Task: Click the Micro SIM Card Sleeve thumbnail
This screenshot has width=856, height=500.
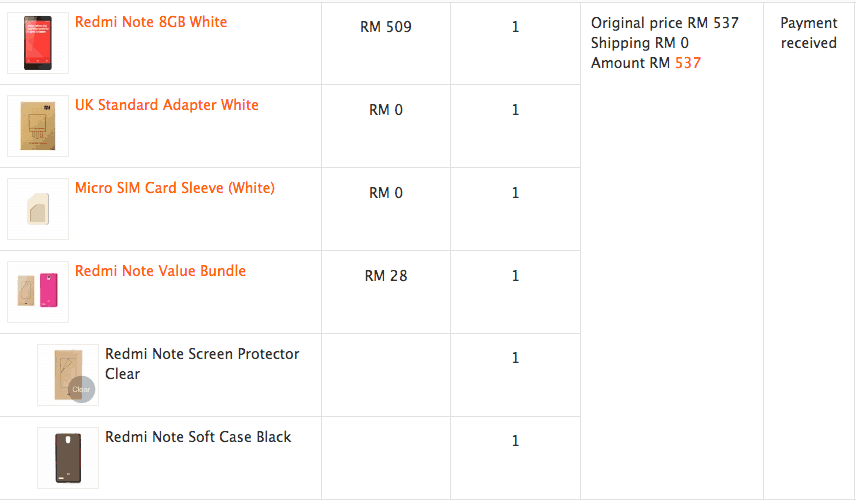Action: click(x=38, y=209)
